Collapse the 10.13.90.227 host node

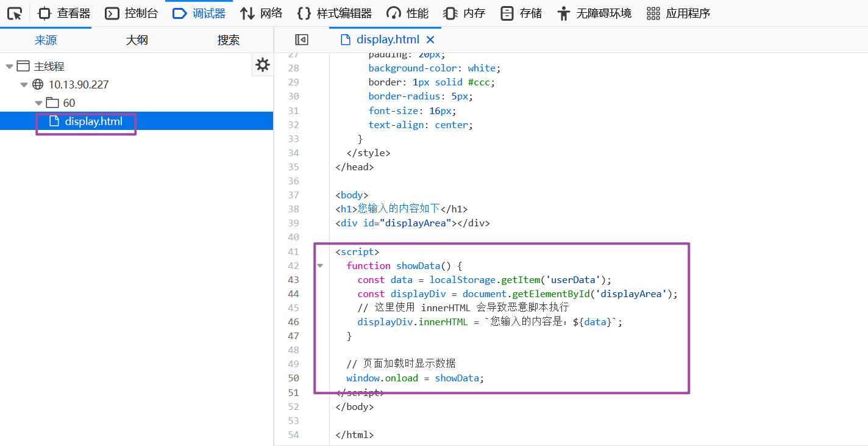[x=24, y=85]
